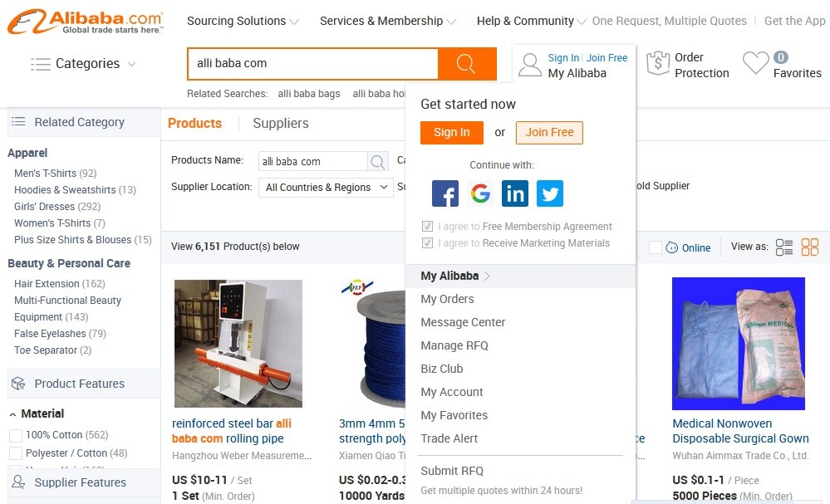The image size is (830, 504).
Task: Toggle Receive Marketing Materials checkbox
Action: [x=427, y=243]
